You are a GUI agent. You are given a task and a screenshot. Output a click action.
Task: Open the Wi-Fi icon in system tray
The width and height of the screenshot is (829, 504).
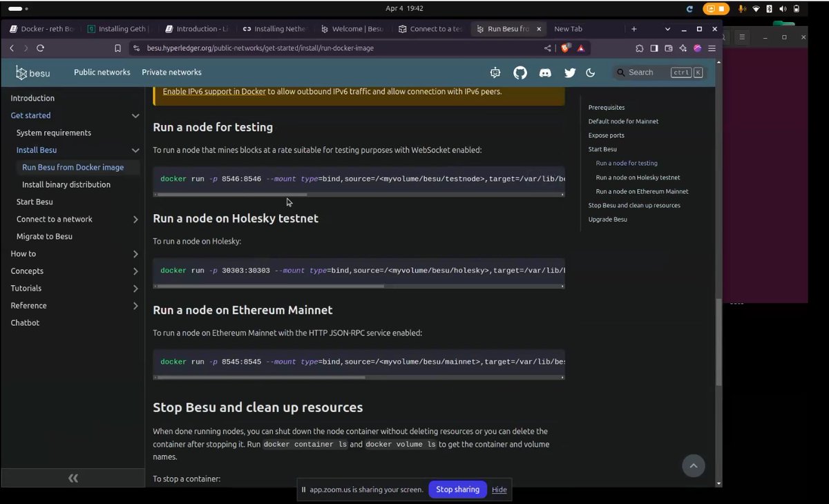756,9
